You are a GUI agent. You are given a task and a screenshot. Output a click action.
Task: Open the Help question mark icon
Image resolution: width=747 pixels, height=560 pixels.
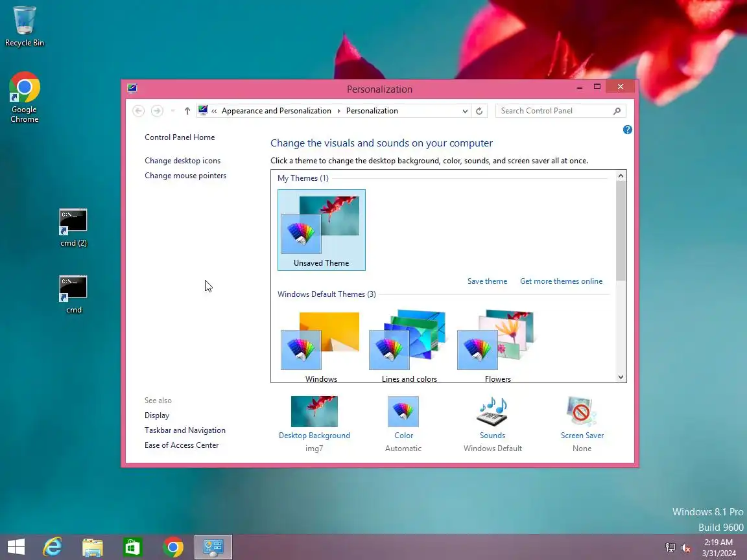click(x=628, y=130)
